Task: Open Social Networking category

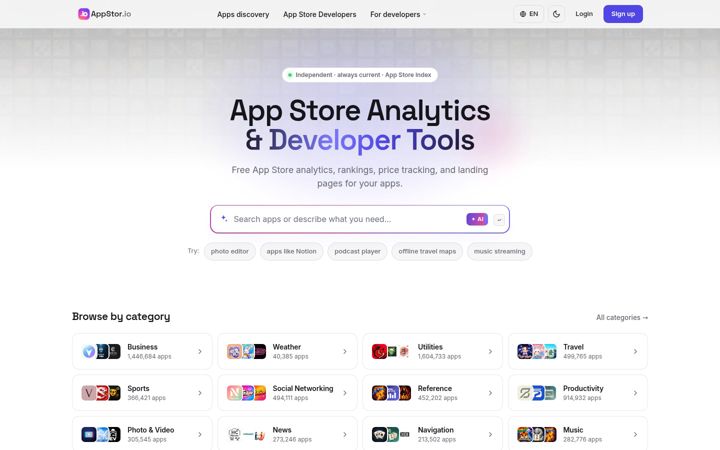Action: click(x=287, y=393)
